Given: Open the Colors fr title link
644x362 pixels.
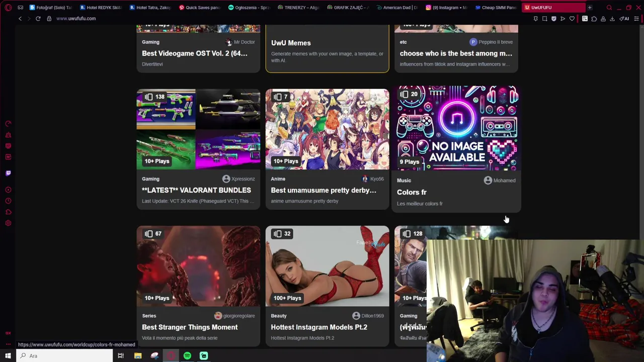Looking at the screenshot, I should coord(412,192).
